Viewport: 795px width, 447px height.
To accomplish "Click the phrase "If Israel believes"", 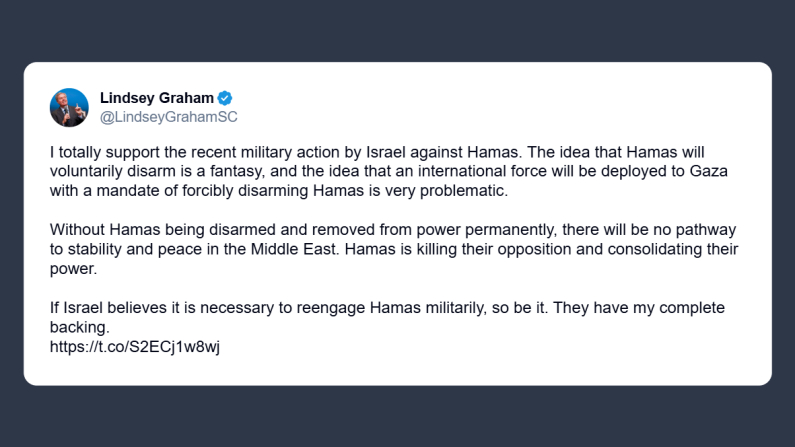I will [x=106, y=308].
